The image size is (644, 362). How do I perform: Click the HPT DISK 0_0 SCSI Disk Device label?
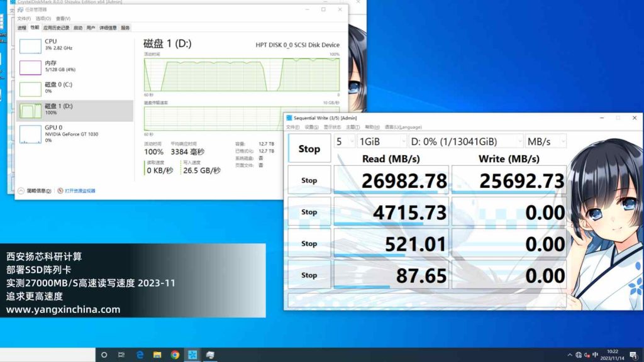[x=297, y=45]
